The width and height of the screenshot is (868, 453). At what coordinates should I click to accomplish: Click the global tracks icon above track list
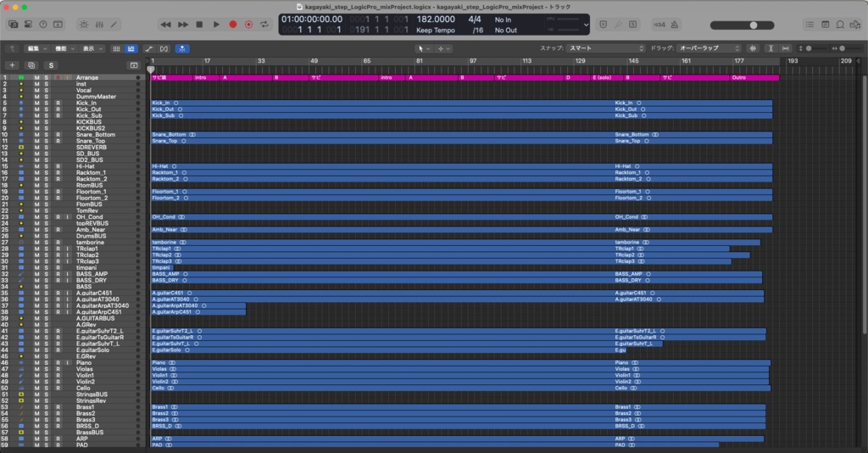coord(133,65)
